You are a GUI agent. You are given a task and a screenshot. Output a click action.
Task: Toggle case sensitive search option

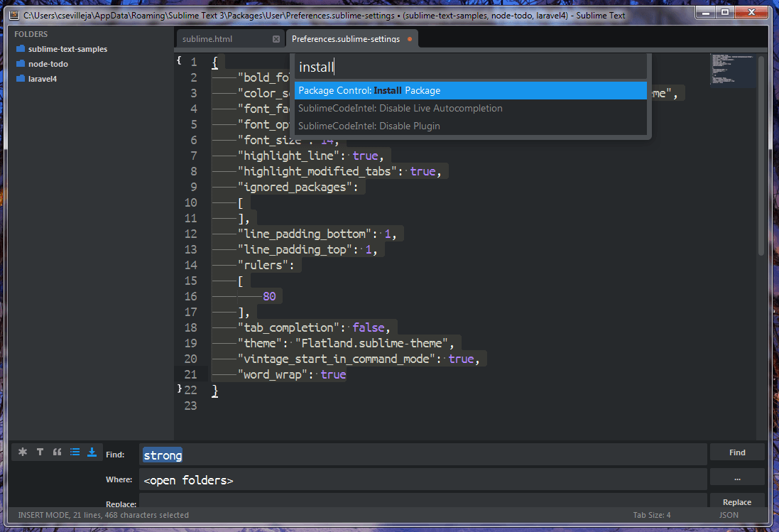(40, 452)
